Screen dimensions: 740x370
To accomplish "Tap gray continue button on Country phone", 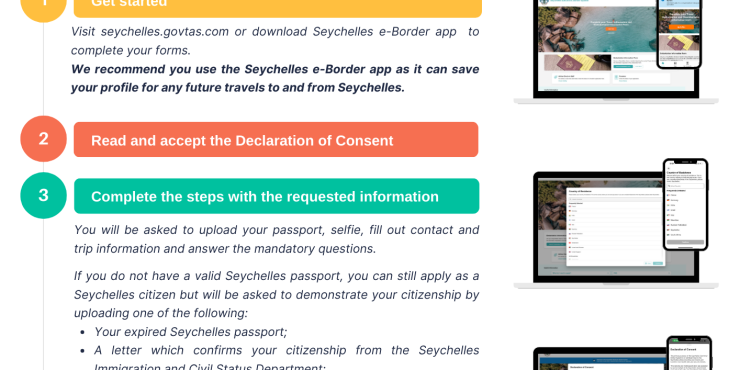I will (x=685, y=242).
